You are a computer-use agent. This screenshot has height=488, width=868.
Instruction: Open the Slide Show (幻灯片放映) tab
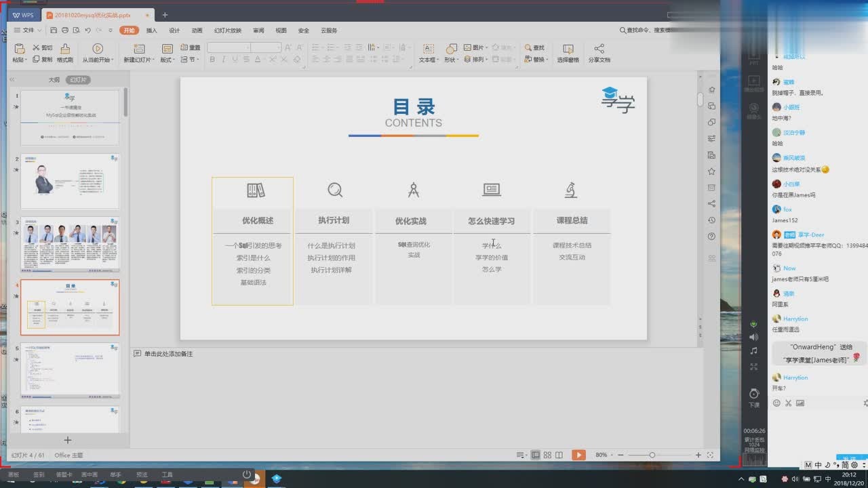coord(228,30)
